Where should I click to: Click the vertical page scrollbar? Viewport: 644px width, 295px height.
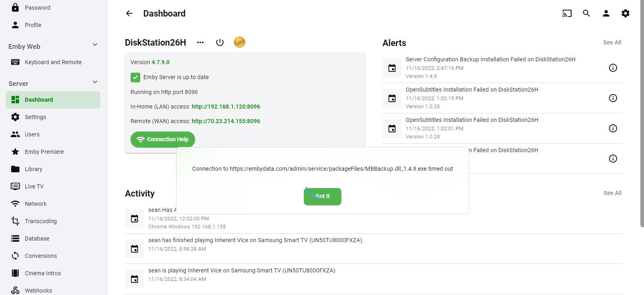[x=642, y=113]
